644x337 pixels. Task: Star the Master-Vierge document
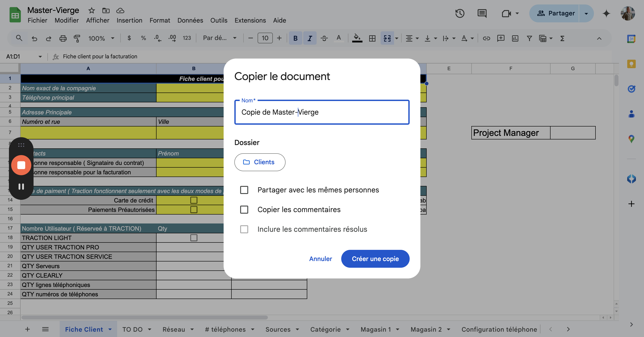tap(91, 11)
